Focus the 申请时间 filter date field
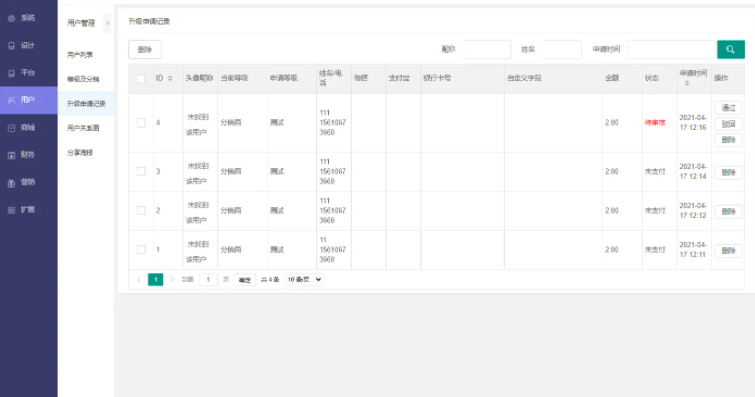The height and width of the screenshot is (397, 755). point(671,49)
